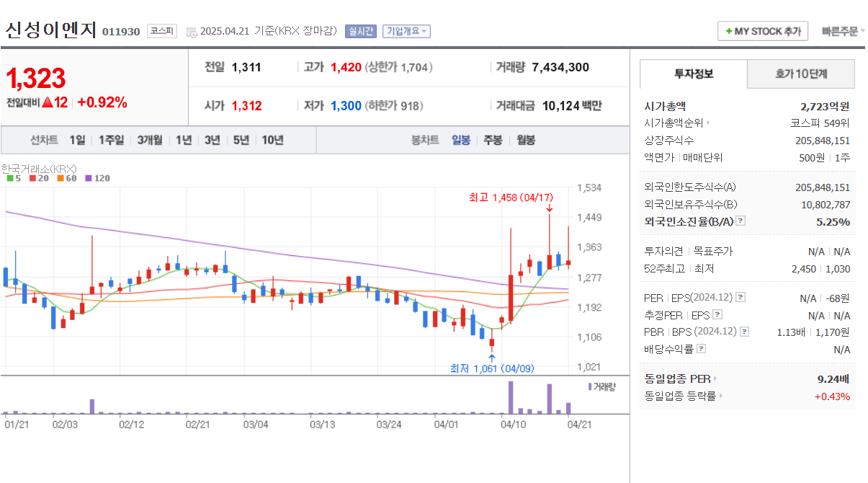Click the 신성이엔지 stock name title

tap(51, 30)
